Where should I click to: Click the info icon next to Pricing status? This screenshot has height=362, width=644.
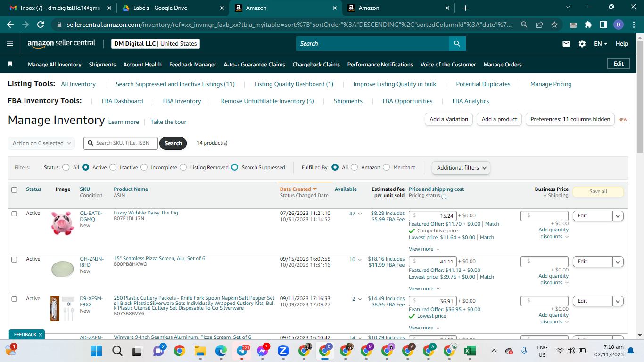pyautogui.click(x=444, y=196)
